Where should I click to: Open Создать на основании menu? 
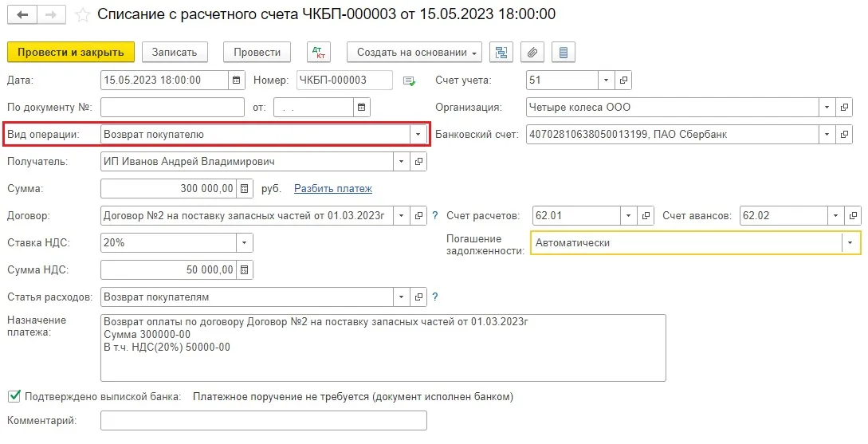point(414,53)
